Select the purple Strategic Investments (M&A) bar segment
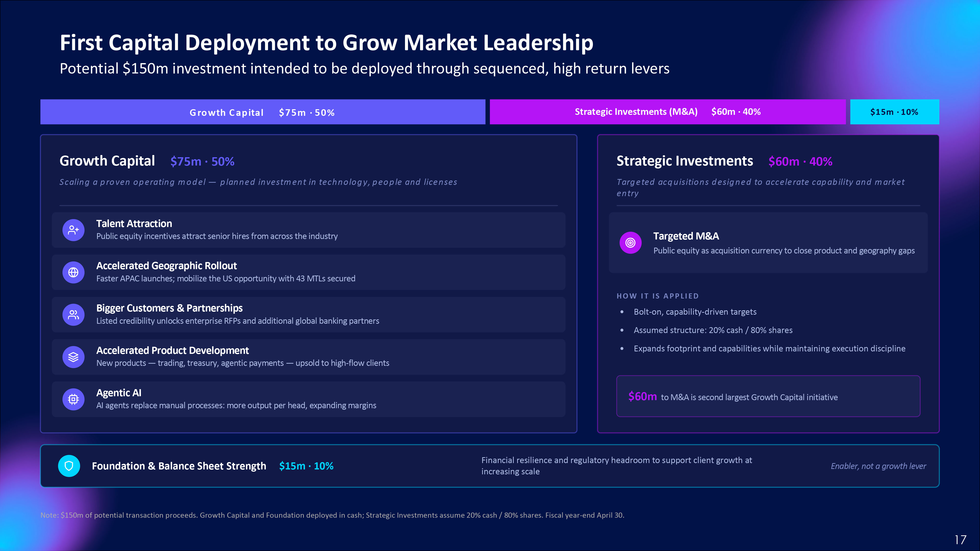Viewport: 980px width, 551px height. click(668, 112)
